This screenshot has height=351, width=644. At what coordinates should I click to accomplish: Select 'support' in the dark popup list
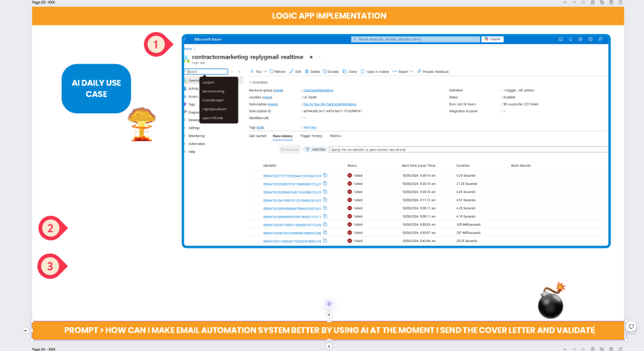(x=208, y=82)
